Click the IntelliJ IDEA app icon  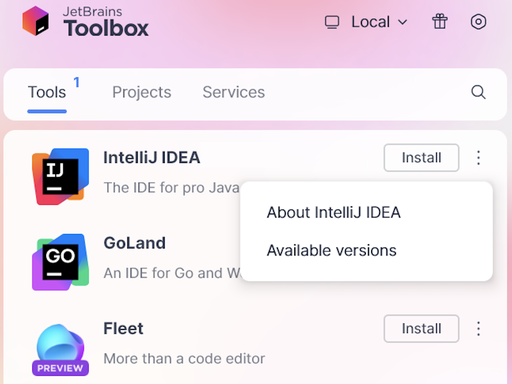tap(60, 176)
